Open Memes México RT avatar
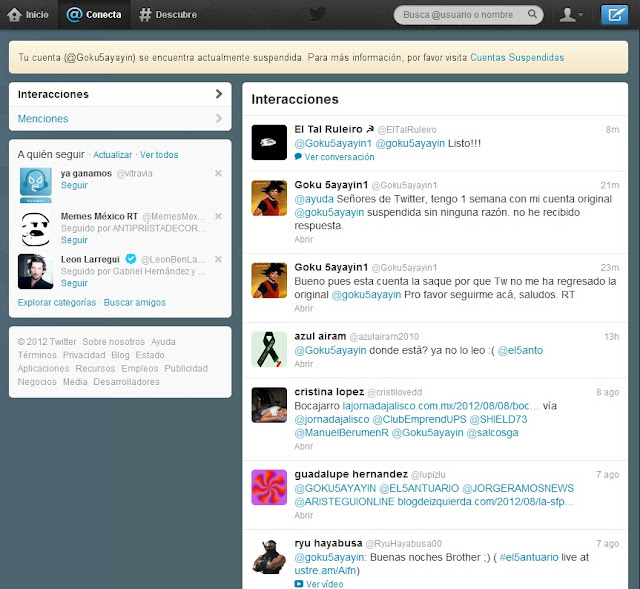Screen dimensions: 640x589 click(36, 229)
